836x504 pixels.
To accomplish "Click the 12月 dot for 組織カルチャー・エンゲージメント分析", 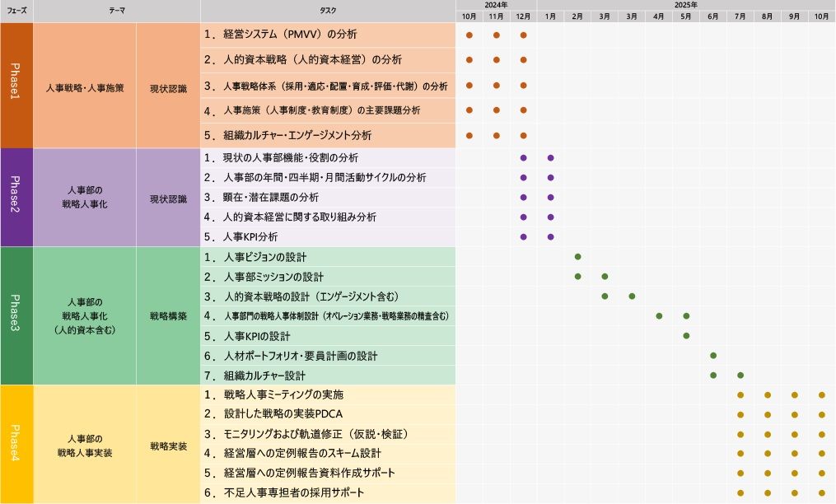I will point(521,133).
